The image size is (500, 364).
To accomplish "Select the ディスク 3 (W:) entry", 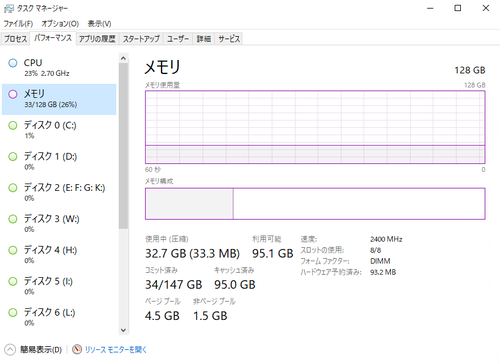I will pyautogui.click(x=59, y=224).
